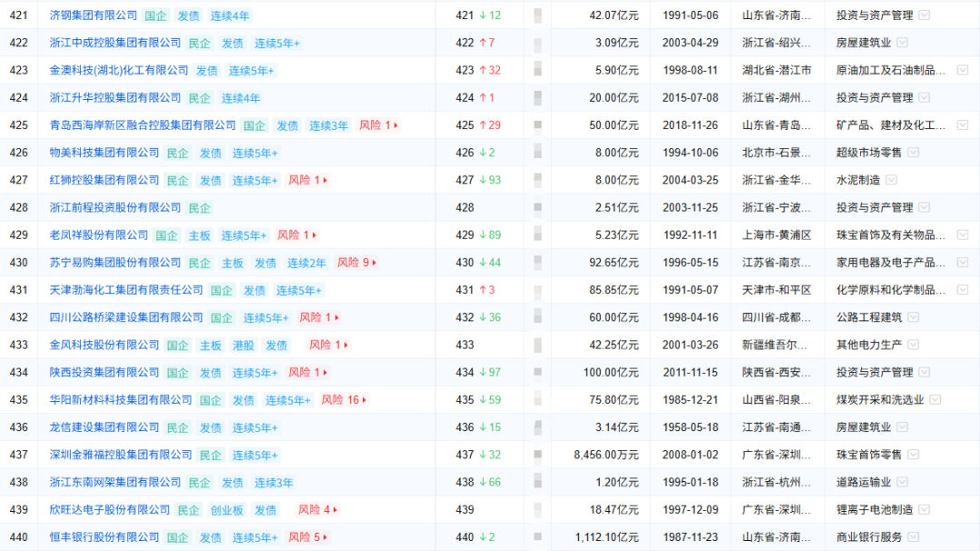Select registered capital cell 1,112.10亿元
This screenshot has height=551, width=980.
[607, 537]
